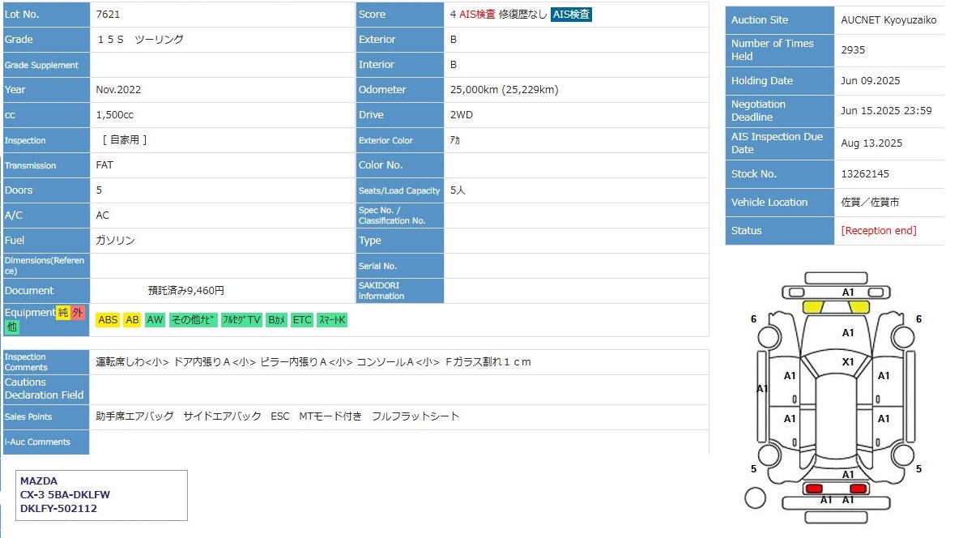Click the green 他 legend swatch

pyautogui.click(x=11, y=327)
